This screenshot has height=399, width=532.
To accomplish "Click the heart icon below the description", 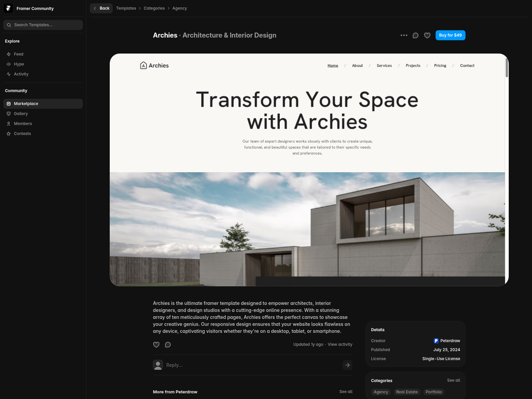I will (156, 344).
